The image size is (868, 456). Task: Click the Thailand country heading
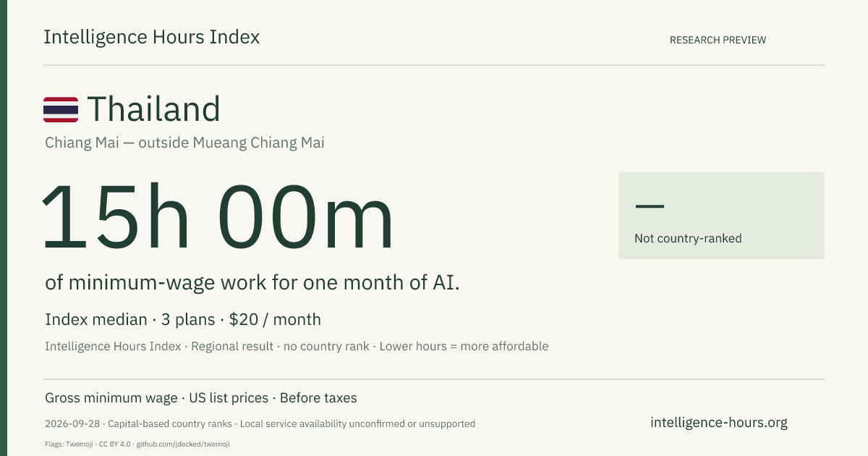pos(153,109)
